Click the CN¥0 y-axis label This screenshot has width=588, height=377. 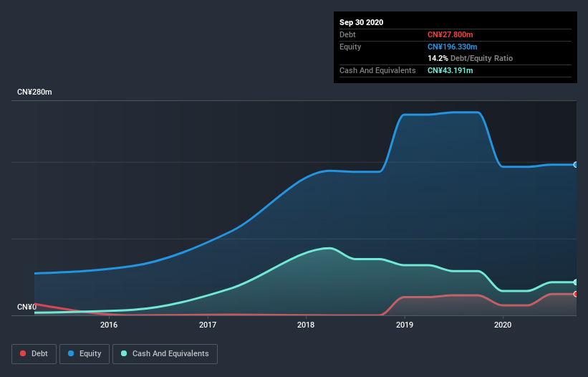26,307
